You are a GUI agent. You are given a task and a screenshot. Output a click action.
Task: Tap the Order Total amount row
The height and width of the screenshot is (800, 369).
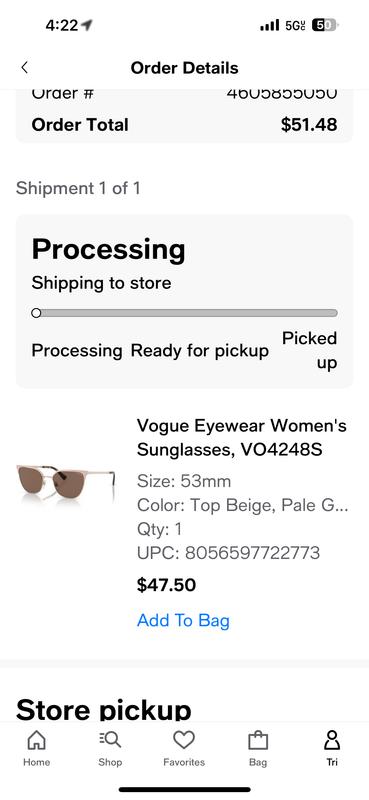coord(184,124)
